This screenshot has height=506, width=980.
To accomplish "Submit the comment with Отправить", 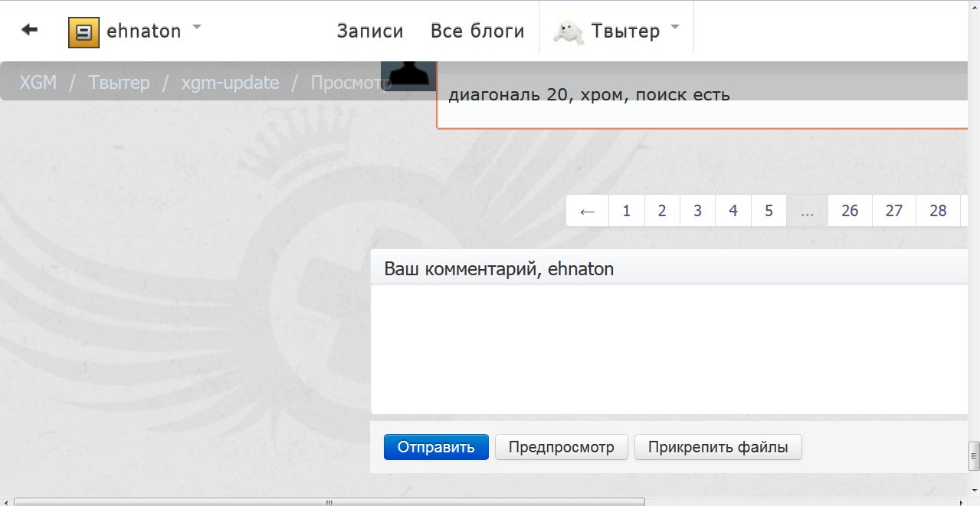I will [x=436, y=447].
